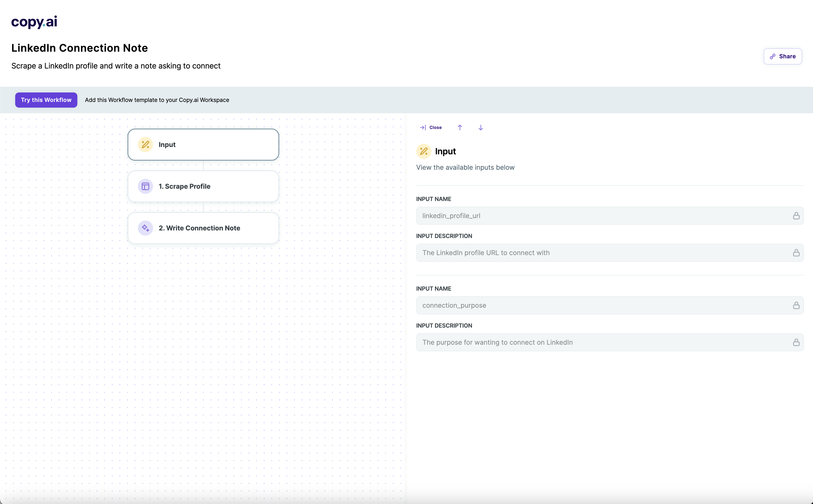This screenshot has width=813, height=504.
Task: Click the Share button
Action: (782, 56)
